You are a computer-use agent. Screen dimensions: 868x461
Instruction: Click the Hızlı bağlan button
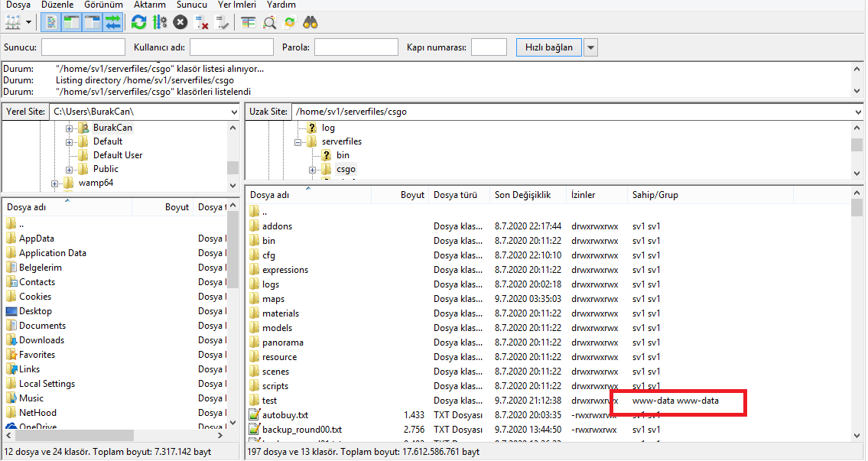coord(548,47)
